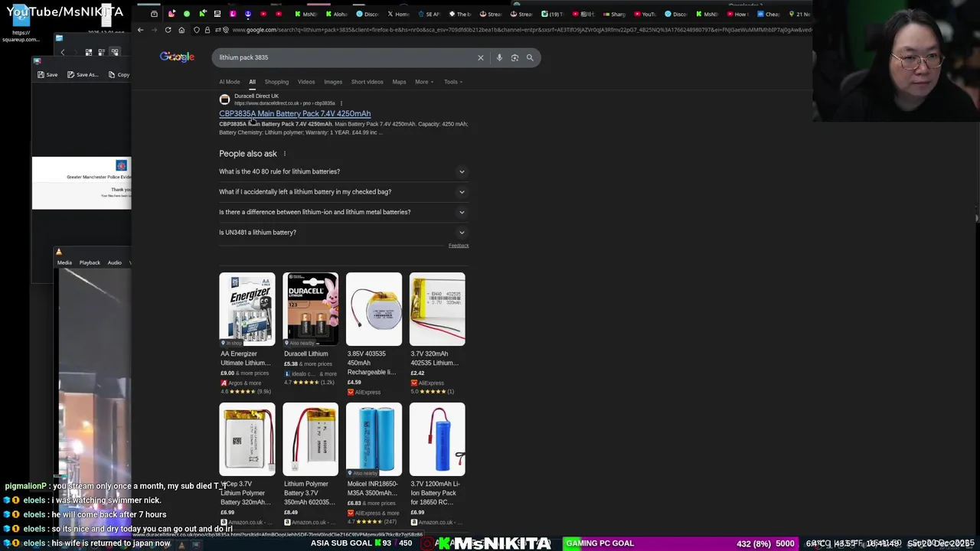The height and width of the screenshot is (551, 980).
Task: Select the highlighted view icon in file explorer
Action: 115,52
